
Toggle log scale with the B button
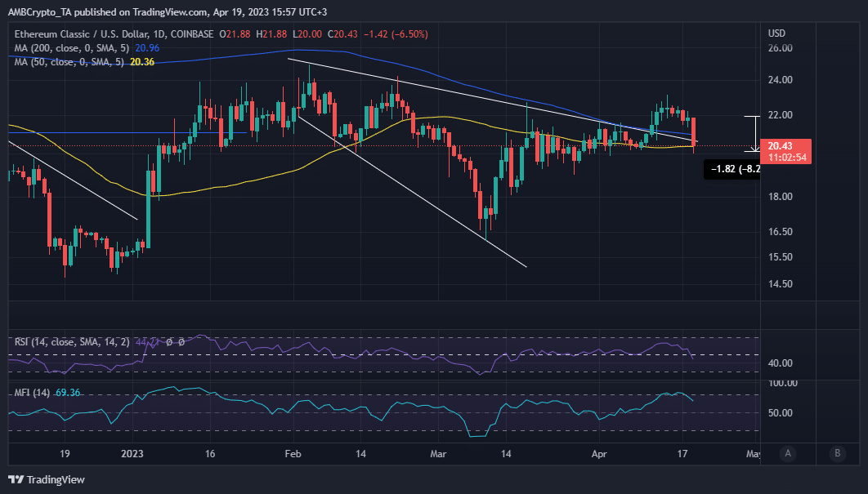coord(838,454)
